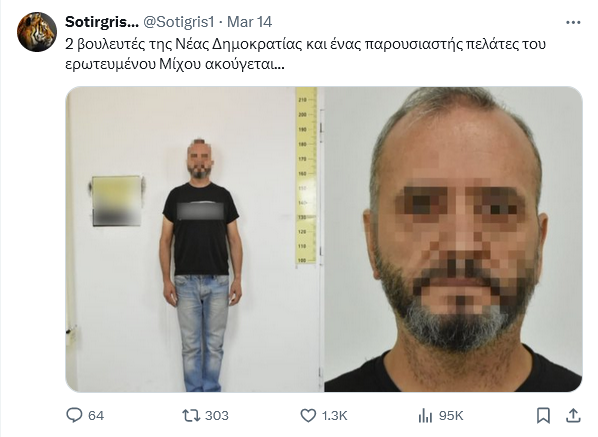The height and width of the screenshot is (437, 598).
Task: Open the full-body photo of standing man
Action: point(194,239)
